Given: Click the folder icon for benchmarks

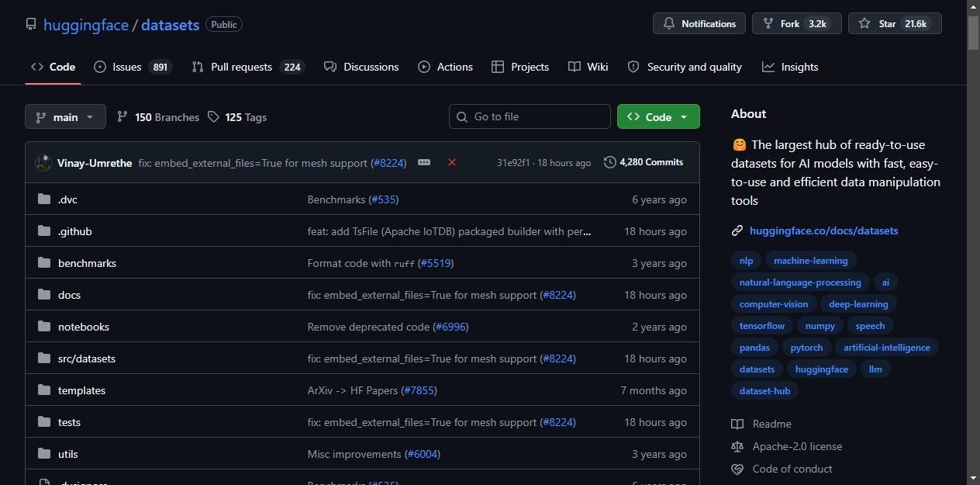Looking at the screenshot, I should tap(44, 263).
